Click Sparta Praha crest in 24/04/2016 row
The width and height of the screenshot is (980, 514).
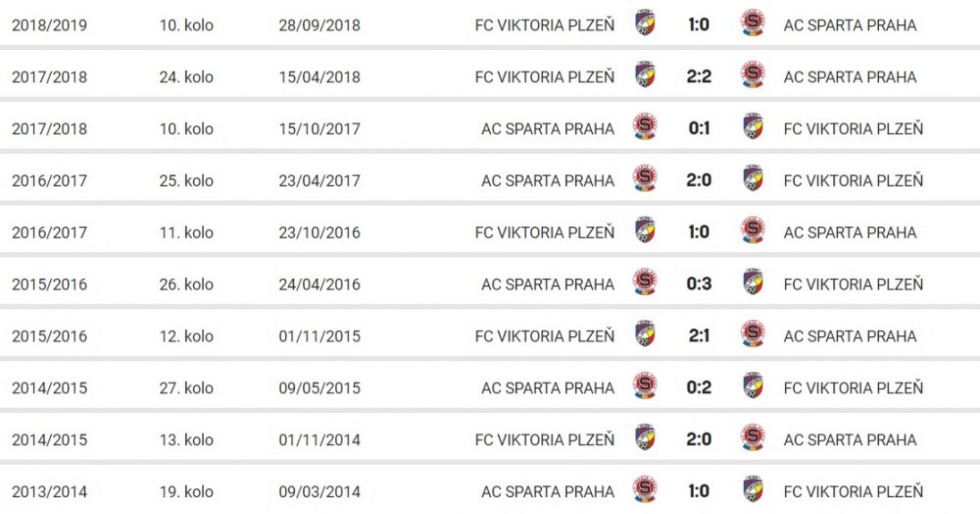click(645, 283)
